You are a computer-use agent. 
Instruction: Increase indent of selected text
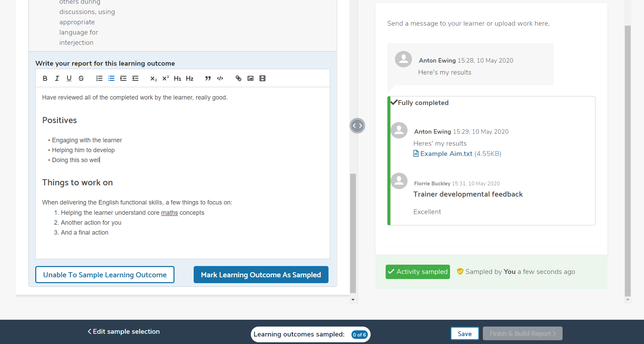coord(123,78)
